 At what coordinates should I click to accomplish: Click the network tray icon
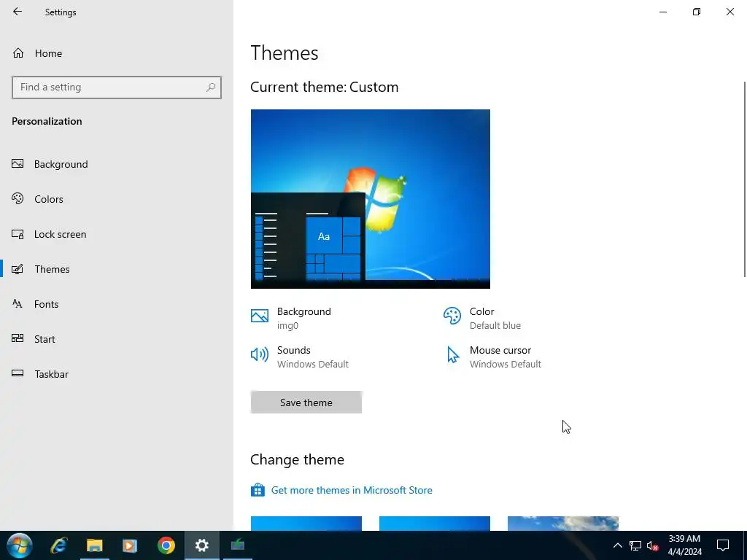[635, 545]
